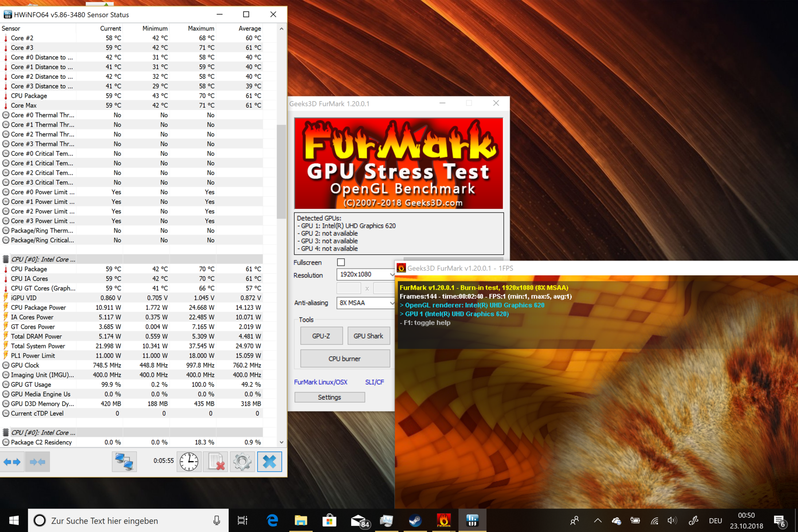Launch the CPU burner tool
The height and width of the screenshot is (532, 798).
coord(345,359)
